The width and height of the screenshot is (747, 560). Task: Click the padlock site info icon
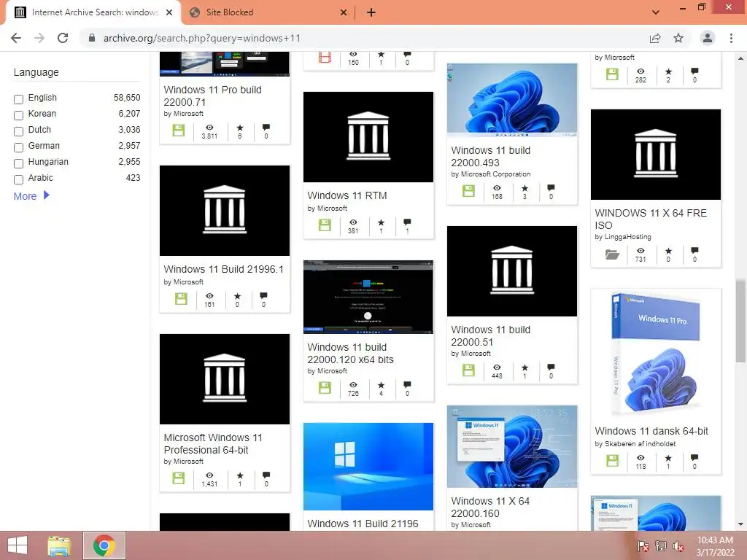pos(92,38)
